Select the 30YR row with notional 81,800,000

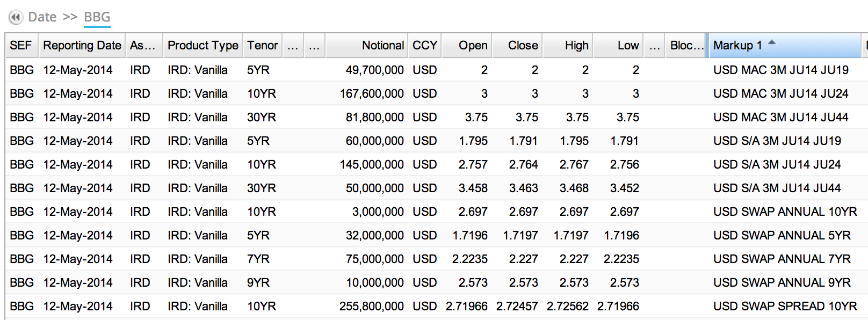[x=436, y=117]
